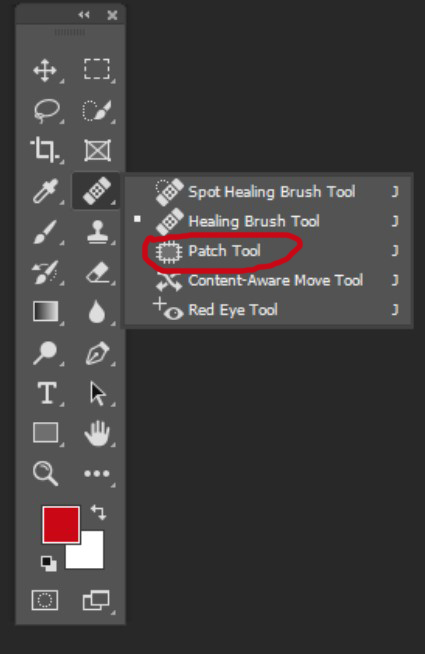
Task: Toggle Quick Mask mode icon
Action: pyautogui.click(x=45, y=600)
